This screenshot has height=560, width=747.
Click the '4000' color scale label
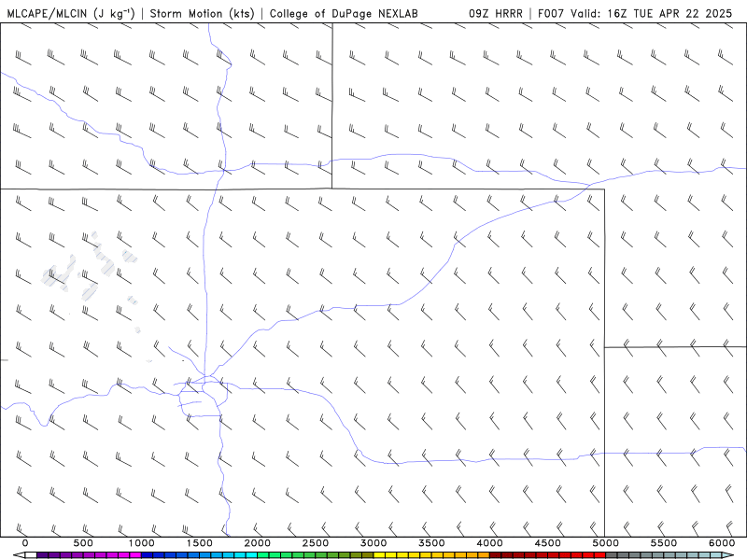click(x=489, y=543)
